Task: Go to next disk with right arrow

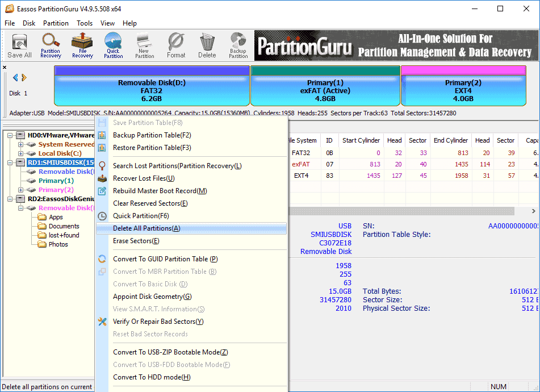Action: click(x=24, y=77)
